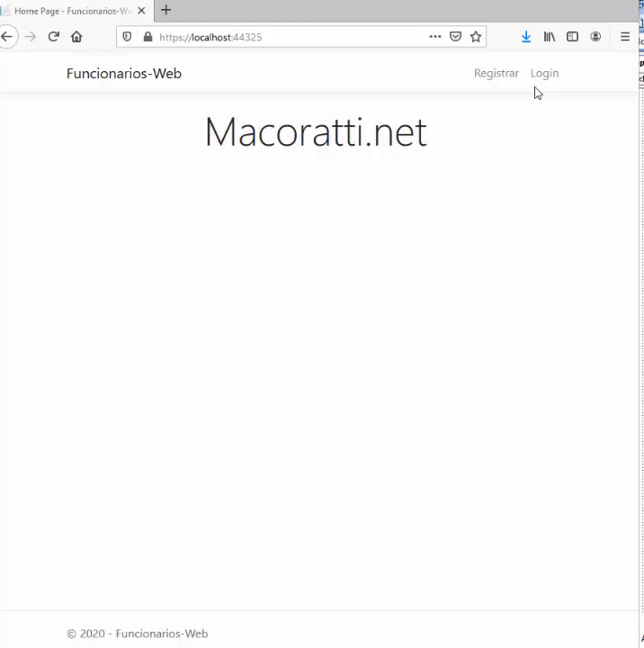Save page to Pocket

[x=455, y=37]
